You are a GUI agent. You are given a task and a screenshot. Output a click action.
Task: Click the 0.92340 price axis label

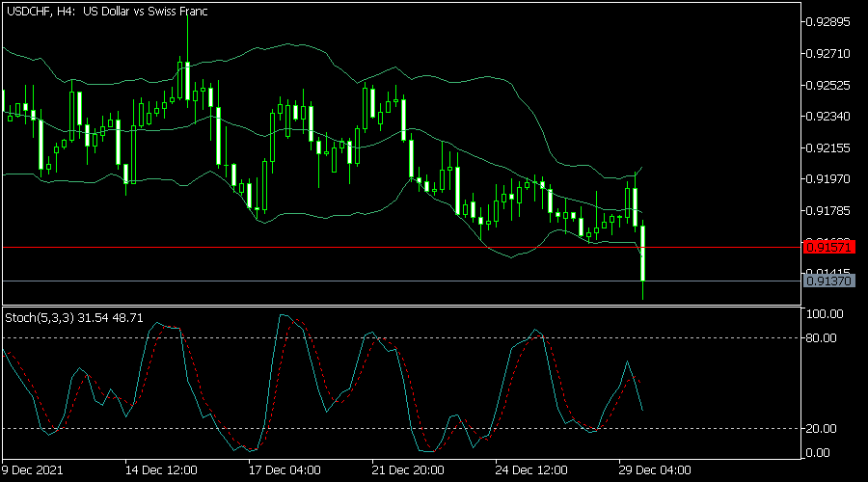point(828,117)
